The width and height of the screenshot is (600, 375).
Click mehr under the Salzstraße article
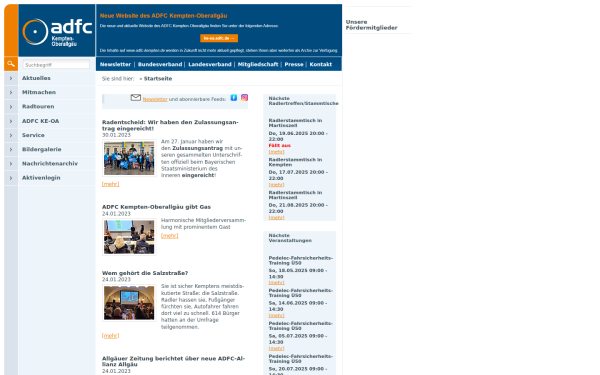click(x=110, y=336)
